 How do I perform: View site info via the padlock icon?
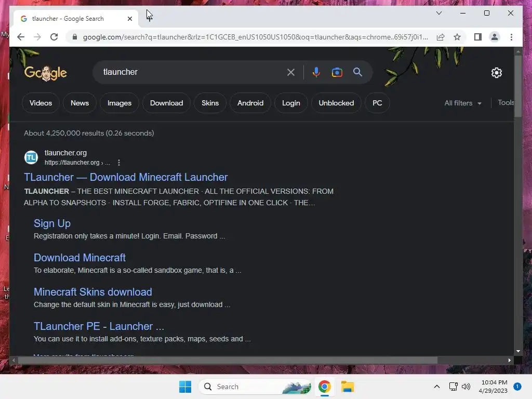click(x=75, y=37)
